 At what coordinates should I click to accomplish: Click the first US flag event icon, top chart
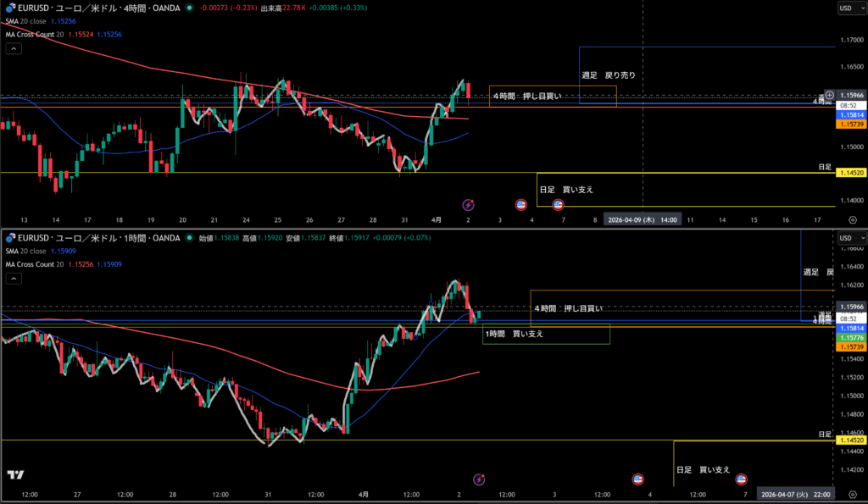[x=523, y=204]
